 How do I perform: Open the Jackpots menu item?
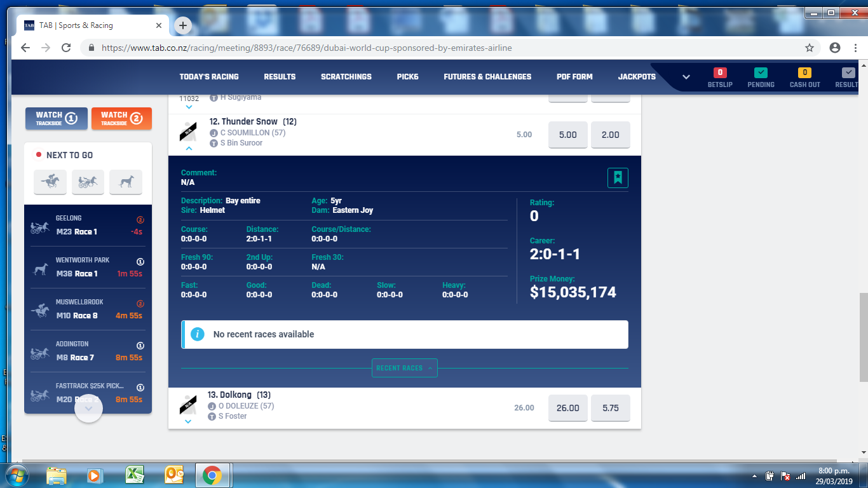point(637,77)
